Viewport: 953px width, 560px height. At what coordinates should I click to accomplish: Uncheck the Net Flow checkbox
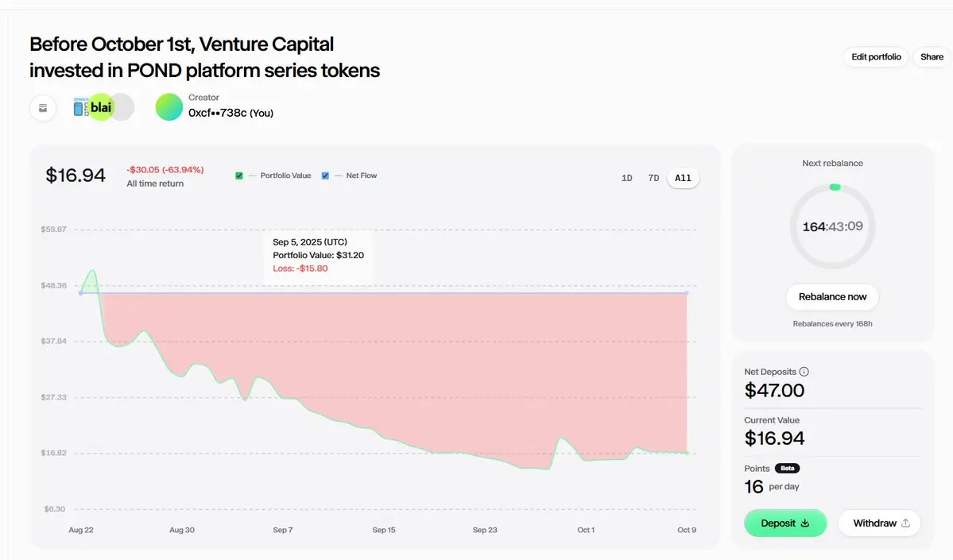coord(325,176)
